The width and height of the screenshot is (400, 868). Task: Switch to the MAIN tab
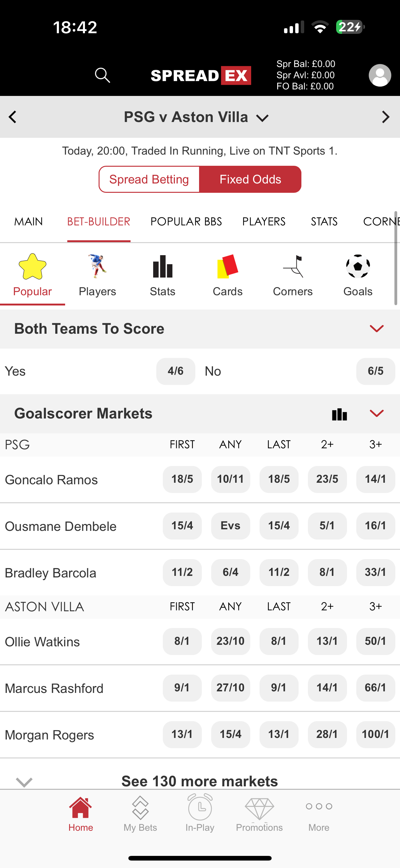(x=29, y=222)
